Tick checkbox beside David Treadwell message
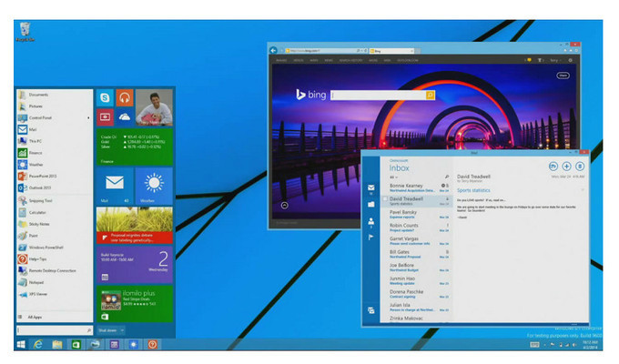The height and width of the screenshot is (364, 619). (385, 199)
